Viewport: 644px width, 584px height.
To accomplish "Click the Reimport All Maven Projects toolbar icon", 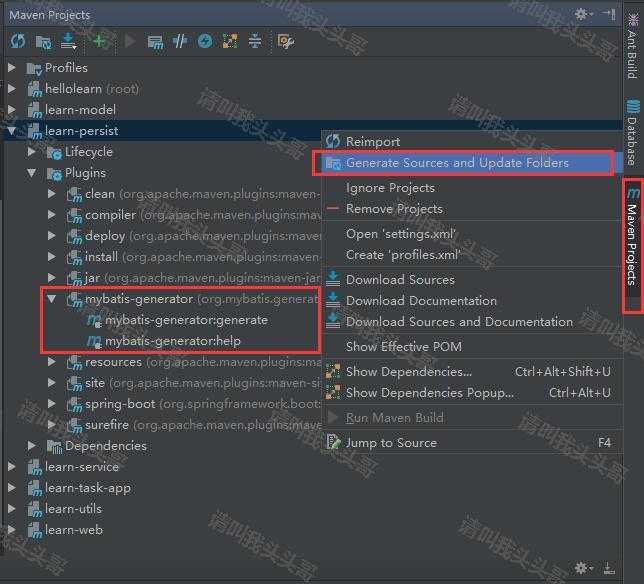I will (x=18, y=41).
